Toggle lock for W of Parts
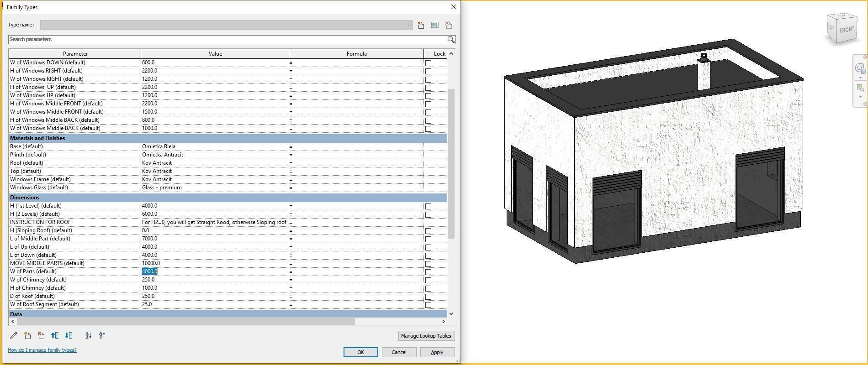The image size is (868, 365). [428, 272]
